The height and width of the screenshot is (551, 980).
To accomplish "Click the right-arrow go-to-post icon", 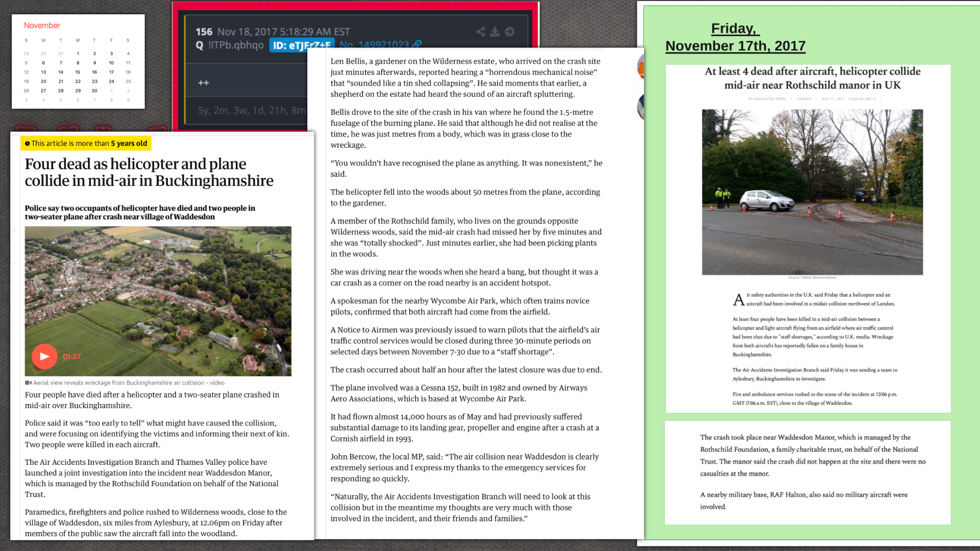I will tap(509, 32).
